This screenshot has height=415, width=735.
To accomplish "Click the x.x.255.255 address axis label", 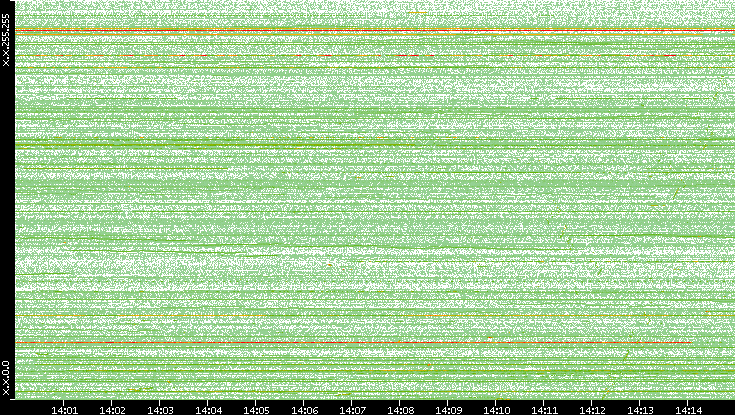I will pyautogui.click(x=6, y=40).
